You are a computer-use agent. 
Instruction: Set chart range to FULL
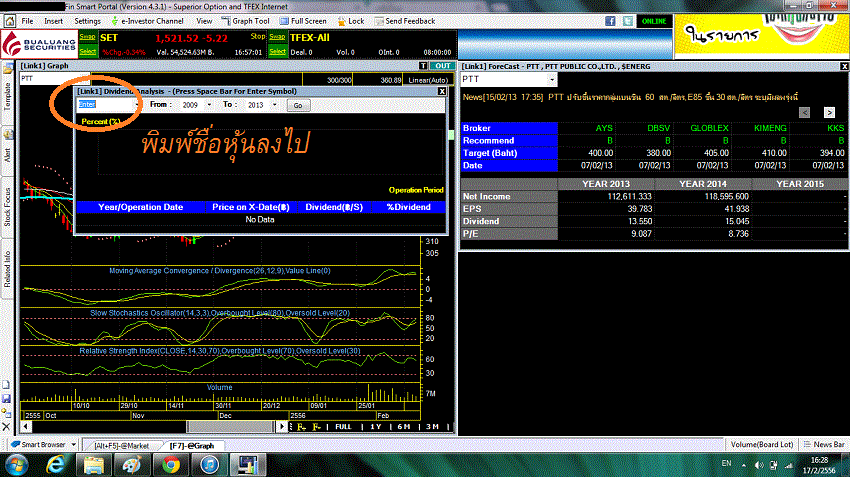343,427
